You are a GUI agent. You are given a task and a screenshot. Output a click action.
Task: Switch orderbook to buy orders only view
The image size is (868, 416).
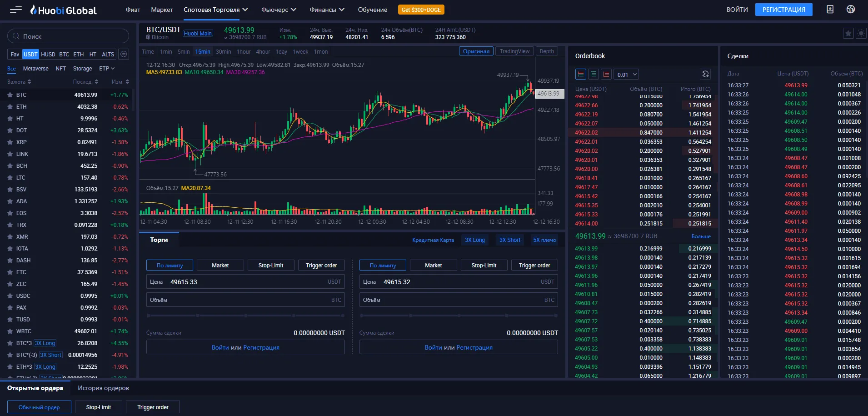tap(594, 74)
